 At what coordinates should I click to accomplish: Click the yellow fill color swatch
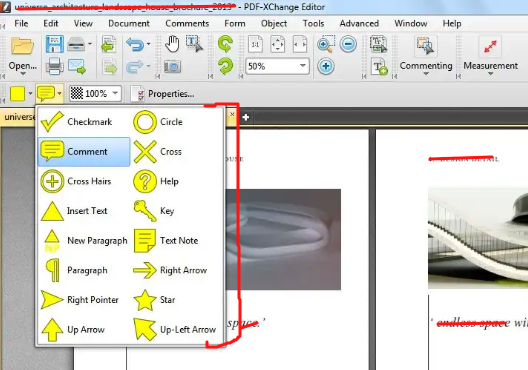pyautogui.click(x=18, y=93)
